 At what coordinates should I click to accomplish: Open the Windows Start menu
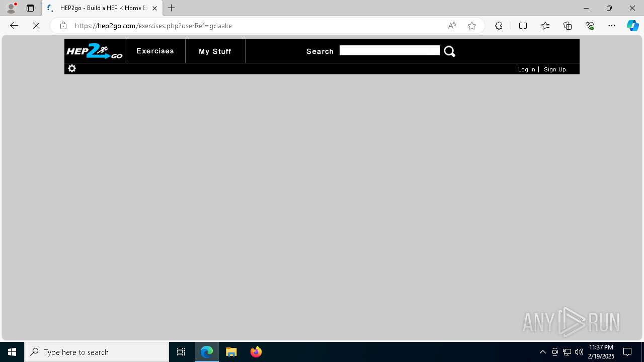[x=12, y=352]
